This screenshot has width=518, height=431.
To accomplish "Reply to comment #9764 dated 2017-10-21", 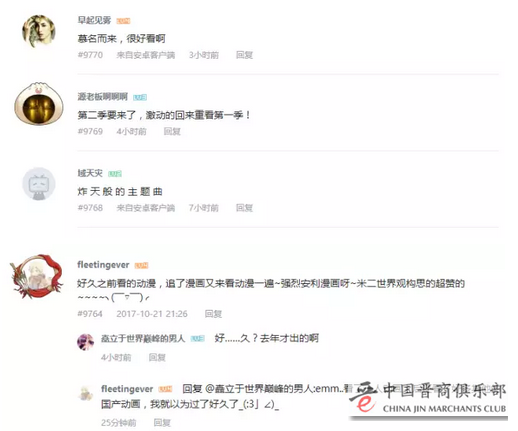I will click(213, 314).
